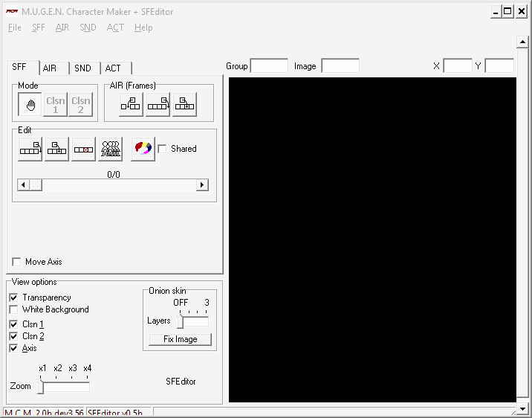Maximize the application window
532x418 pixels.
click(x=508, y=12)
